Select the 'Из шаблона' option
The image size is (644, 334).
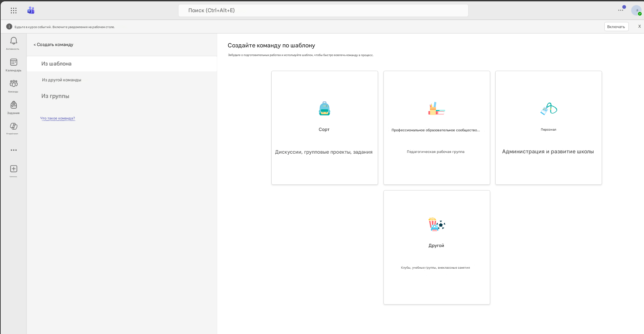(122, 64)
